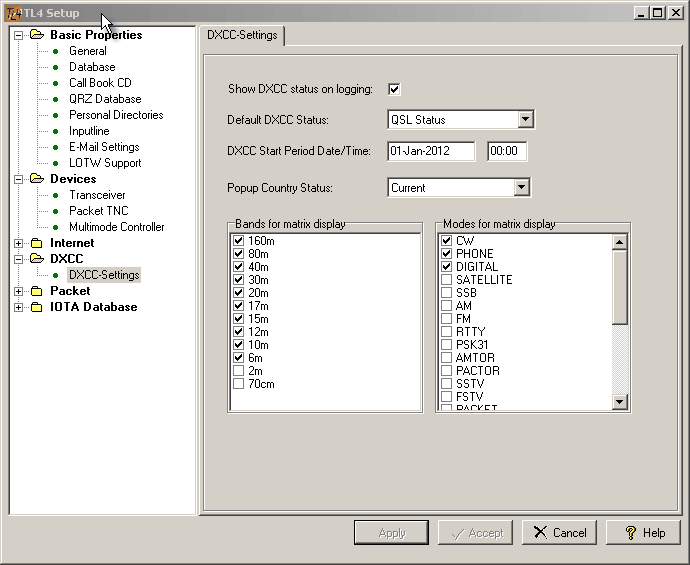
Task: Uncheck the 6m band checkbox
Action: point(239,357)
